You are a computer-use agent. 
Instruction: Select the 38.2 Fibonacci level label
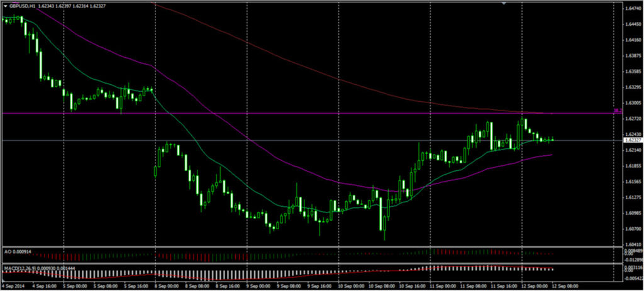tap(616, 111)
